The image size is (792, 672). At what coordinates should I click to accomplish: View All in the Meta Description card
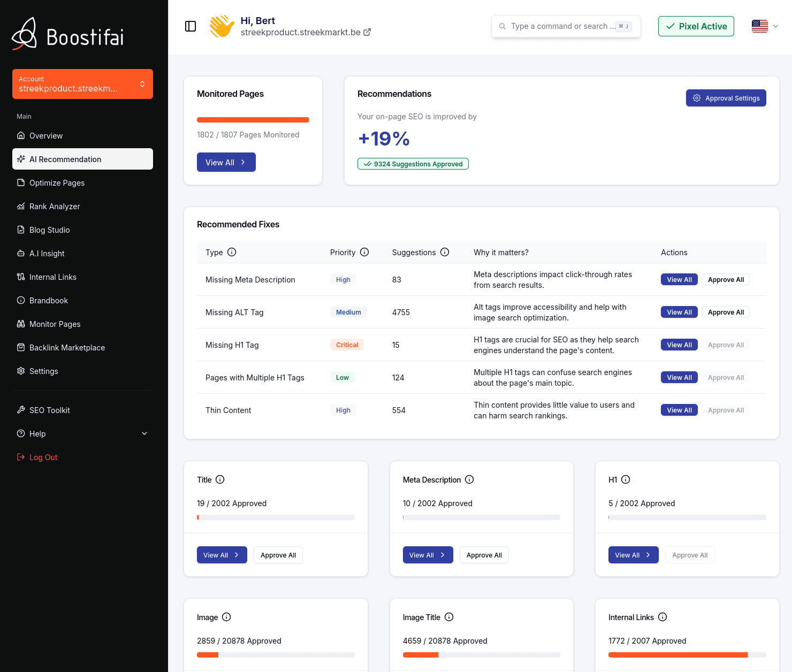pos(428,555)
